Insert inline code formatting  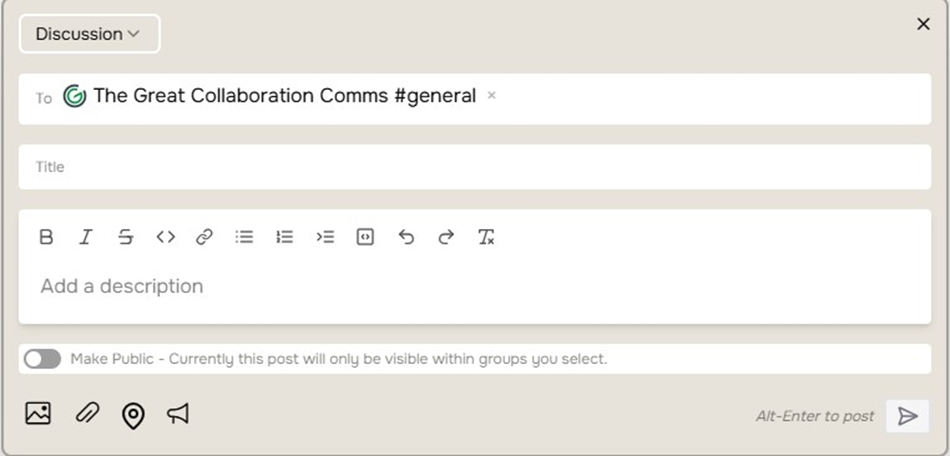click(165, 237)
